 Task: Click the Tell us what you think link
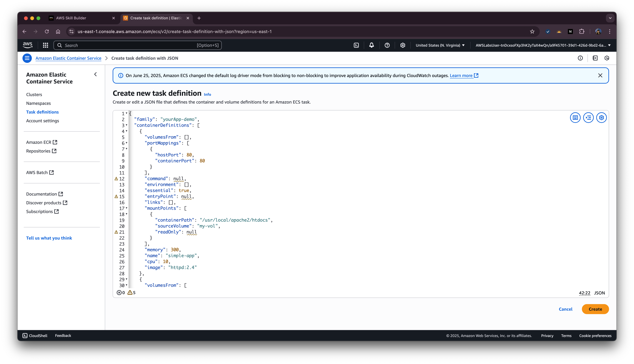pyautogui.click(x=49, y=238)
